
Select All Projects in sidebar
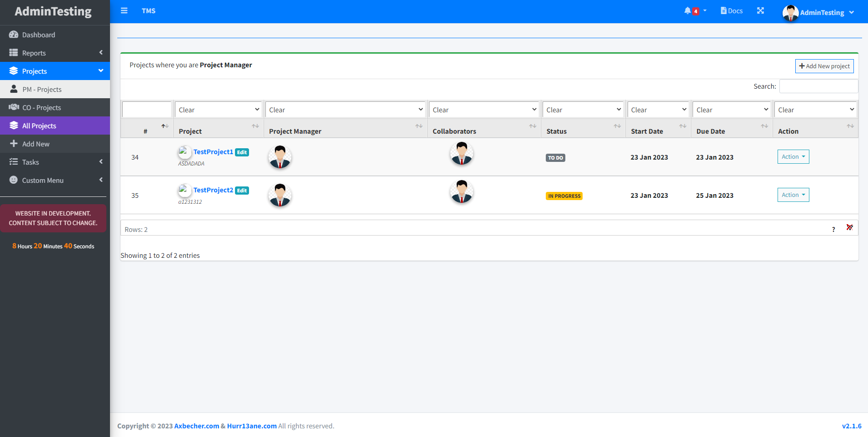click(55, 126)
